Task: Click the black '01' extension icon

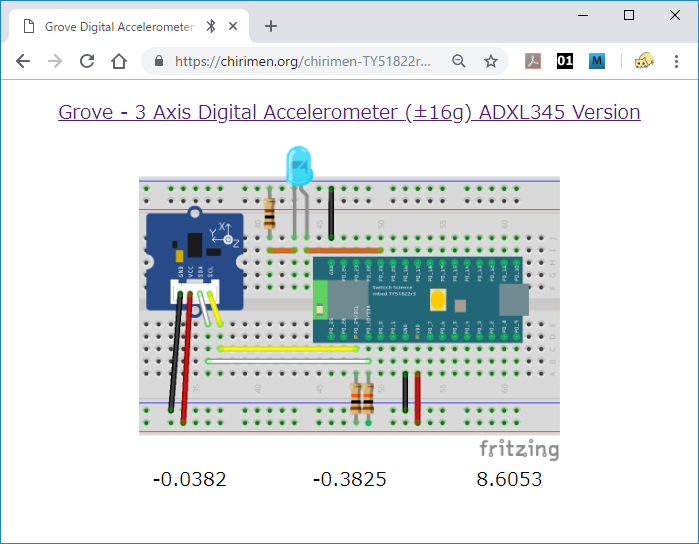Action: 565,61
